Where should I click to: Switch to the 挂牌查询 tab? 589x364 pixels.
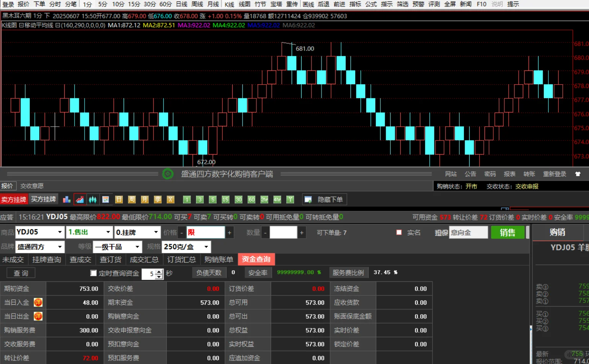tap(47, 260)
